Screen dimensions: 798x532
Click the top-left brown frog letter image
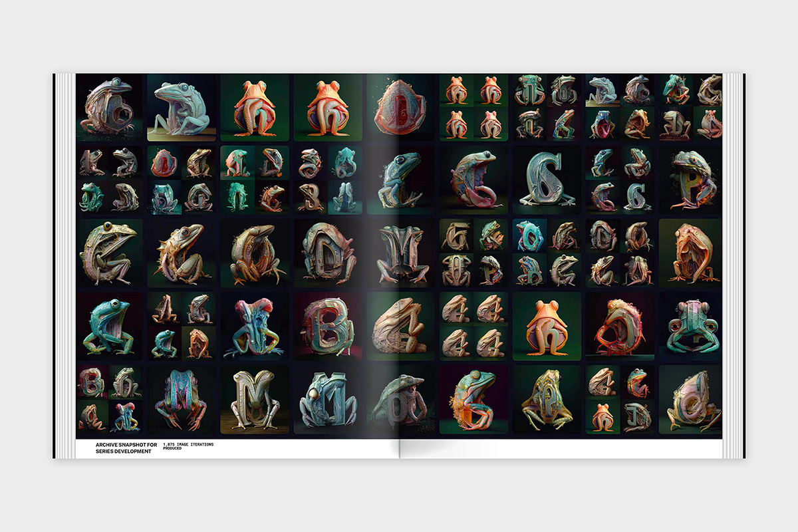click(x=108, y=108)
